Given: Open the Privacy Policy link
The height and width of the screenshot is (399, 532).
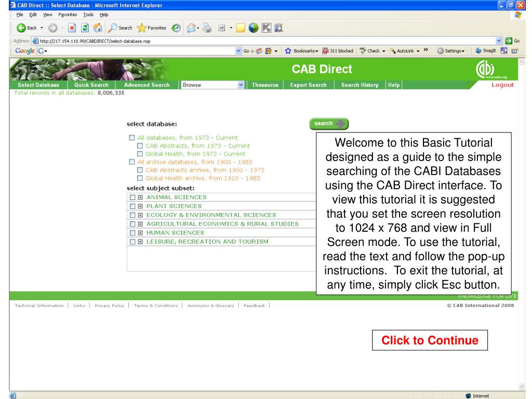Looking at the screenshot, I should click(109, 305).
